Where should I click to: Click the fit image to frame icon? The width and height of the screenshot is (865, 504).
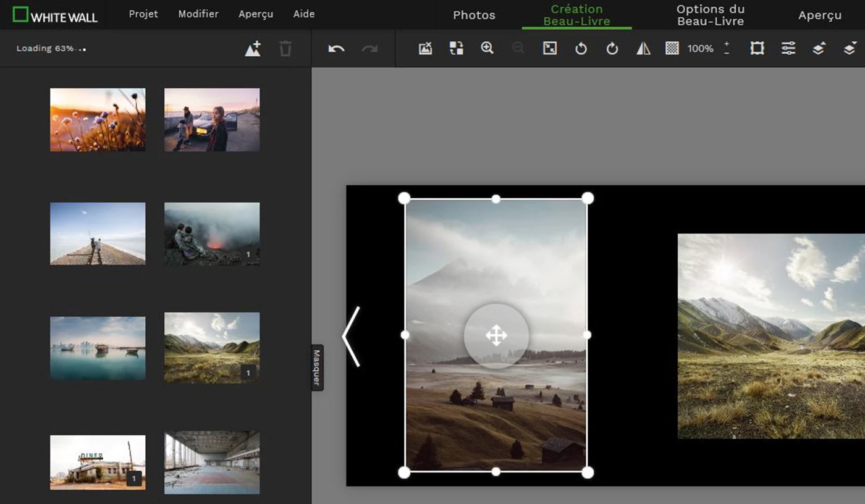pyautogui.click(x=549, y=48)
